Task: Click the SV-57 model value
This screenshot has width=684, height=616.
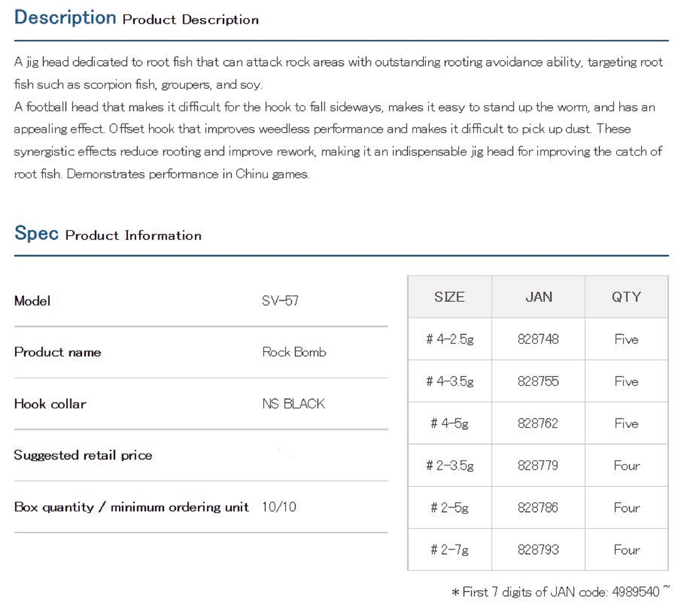Action: [x=280, y=301]
